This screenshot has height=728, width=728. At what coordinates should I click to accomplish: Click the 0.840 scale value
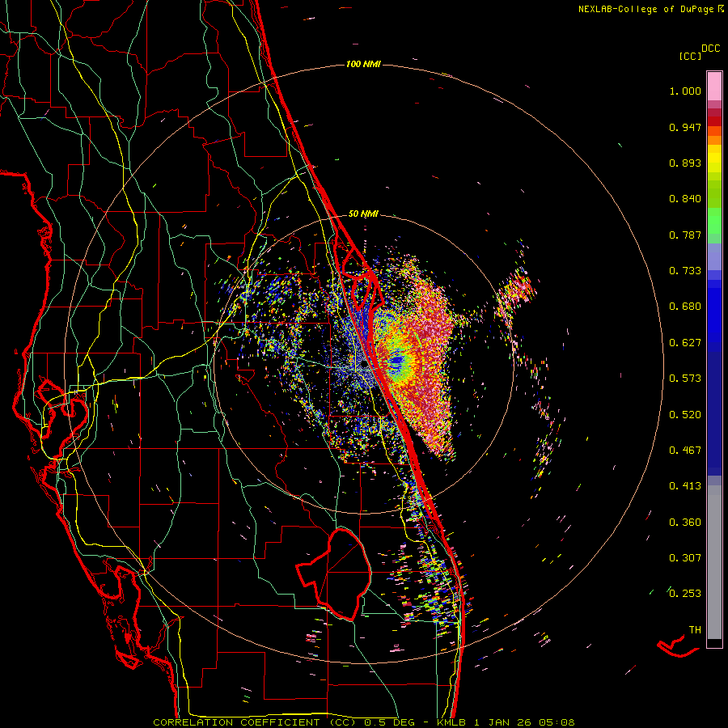click(x=685, y=199)
